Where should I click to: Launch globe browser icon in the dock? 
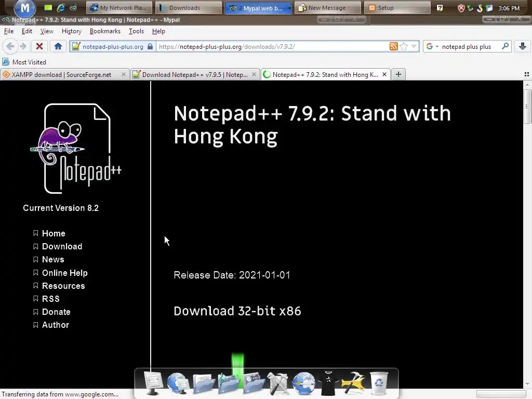tap(303, 383)
